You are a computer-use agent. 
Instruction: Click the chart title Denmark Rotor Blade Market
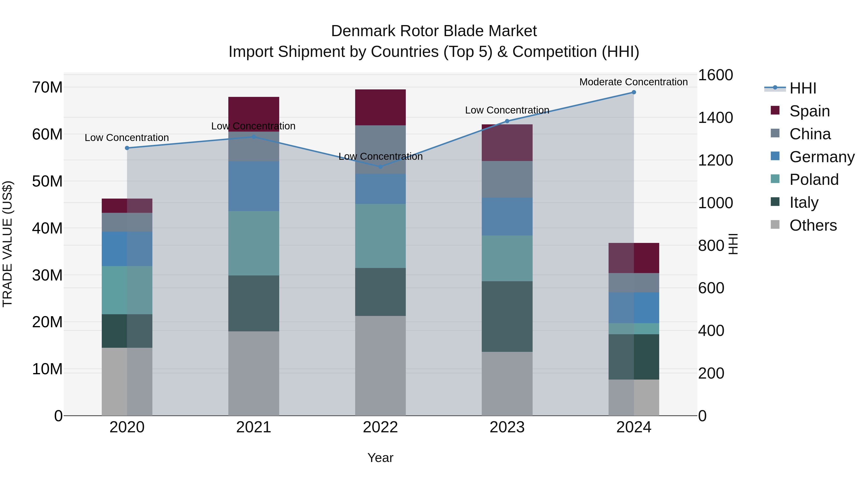pyautogui.click(x=434, y=31)
